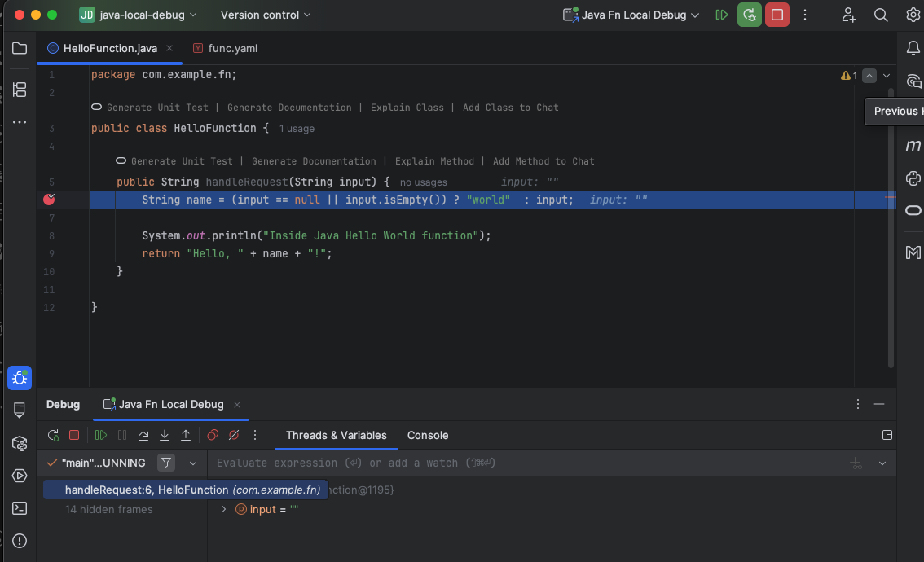This screenshot has width=924, height=562.
Task: Click Add Method to Chat link
Action: pos(543,161)
